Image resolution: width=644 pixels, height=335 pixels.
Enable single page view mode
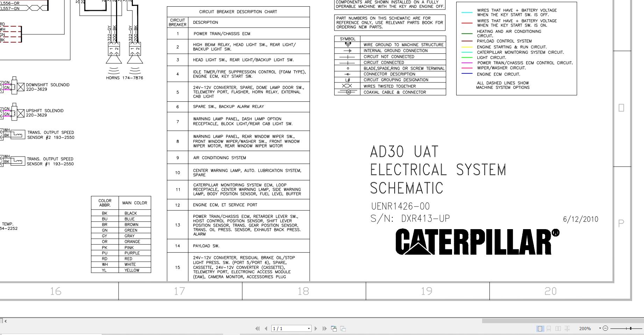[x=540, y=328]
